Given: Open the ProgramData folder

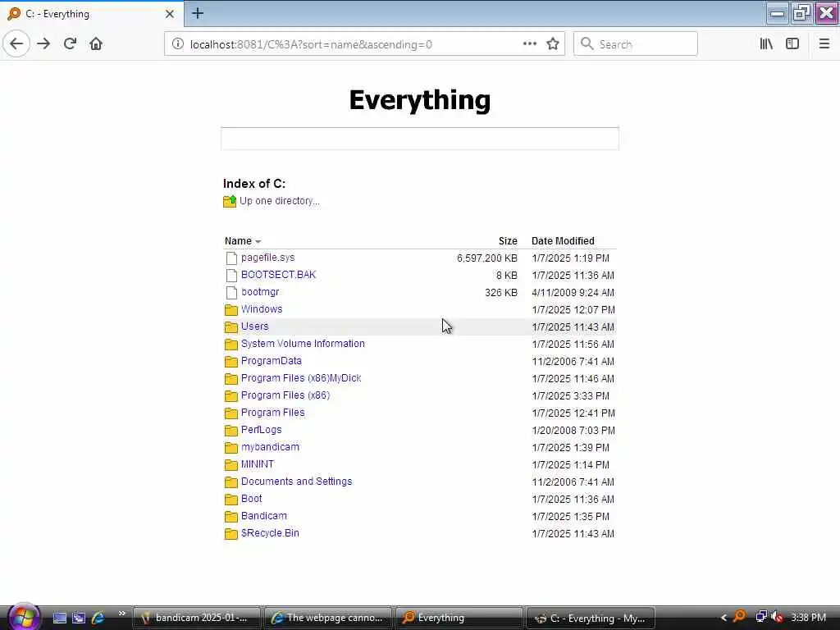Looking at the screenshot, I should tap(271, 361).
